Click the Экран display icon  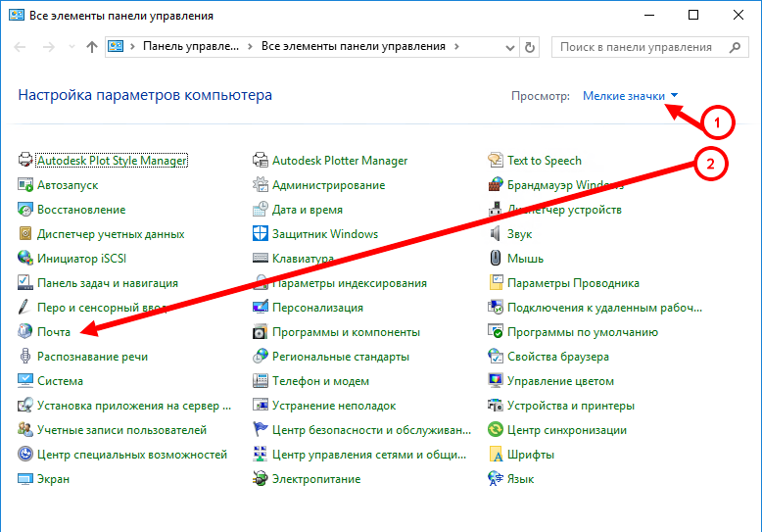click(25, 479)
